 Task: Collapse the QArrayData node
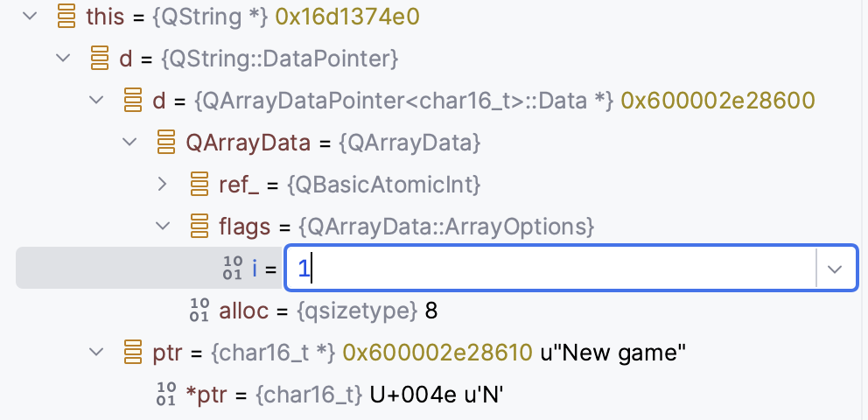coord(129,143)
